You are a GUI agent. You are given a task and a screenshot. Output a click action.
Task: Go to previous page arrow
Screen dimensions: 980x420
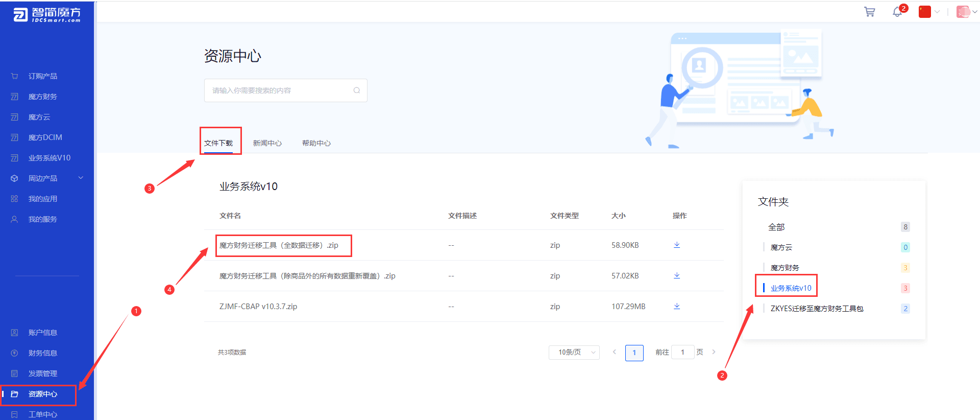click(615, 352)
